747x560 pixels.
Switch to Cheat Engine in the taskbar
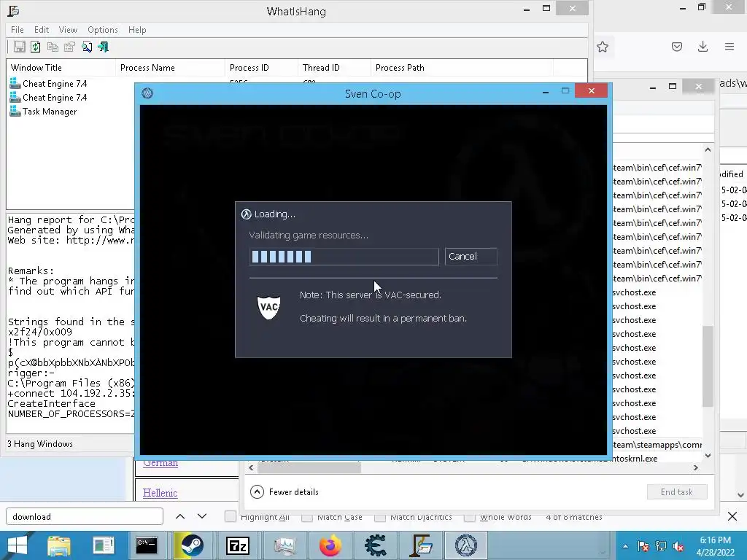coord(375,545)
